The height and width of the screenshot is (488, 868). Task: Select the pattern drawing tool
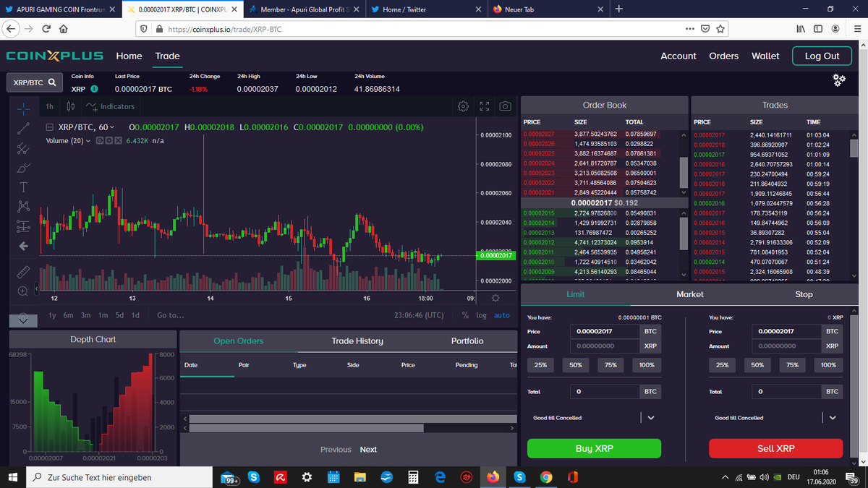[23, 207]
